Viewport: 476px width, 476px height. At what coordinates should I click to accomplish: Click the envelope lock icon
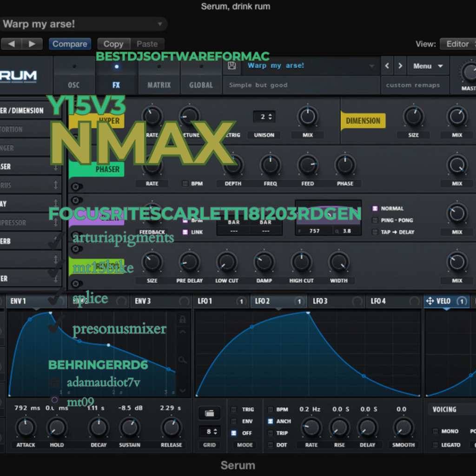(182, 319)
